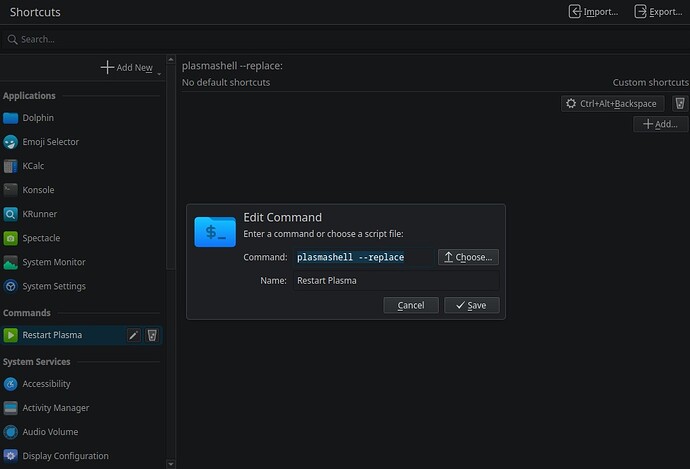The width and height of the screenshot is (690, 469).
Task: Click the Display Configuration icon
Action: click(x=11, y=456)
